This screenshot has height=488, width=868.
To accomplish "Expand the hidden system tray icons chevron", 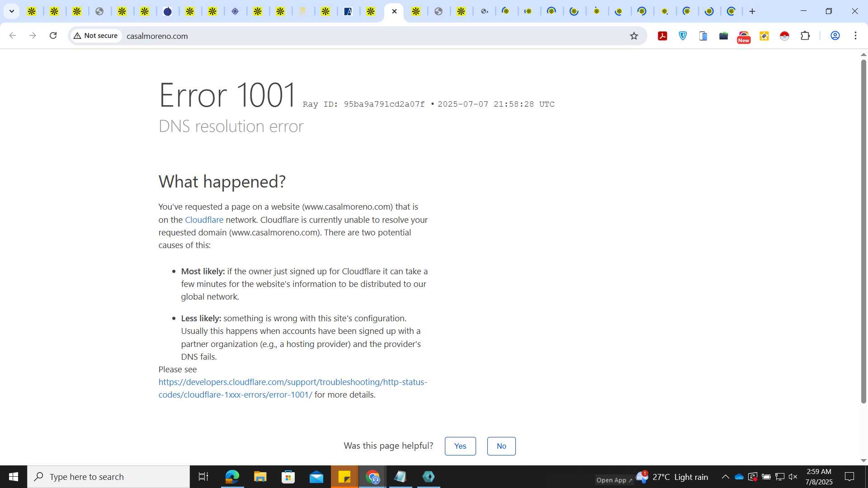I will pos(725,477).
